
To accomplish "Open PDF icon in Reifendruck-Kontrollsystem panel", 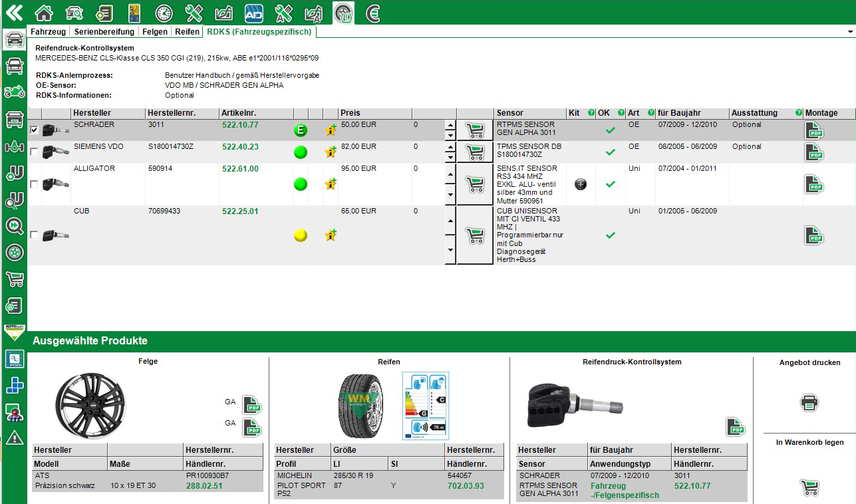I will 735,427.
